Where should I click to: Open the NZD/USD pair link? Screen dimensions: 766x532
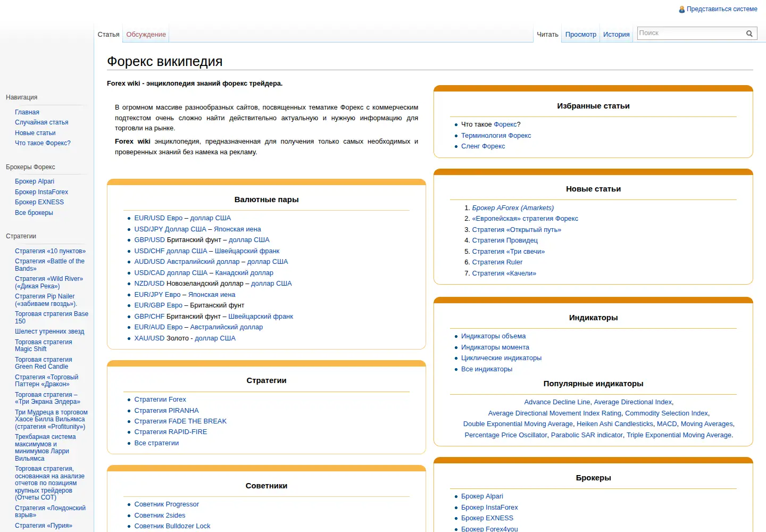coord(149,284)
